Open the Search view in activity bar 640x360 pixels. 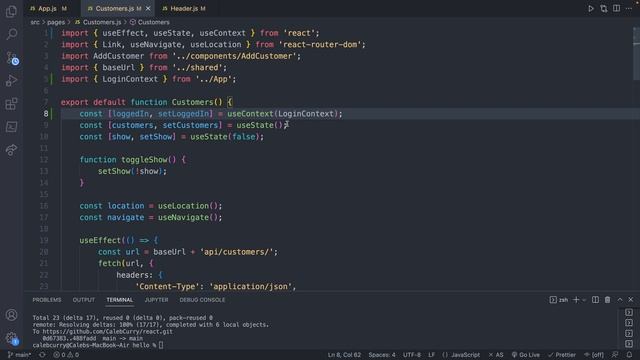tap(11, 34)
